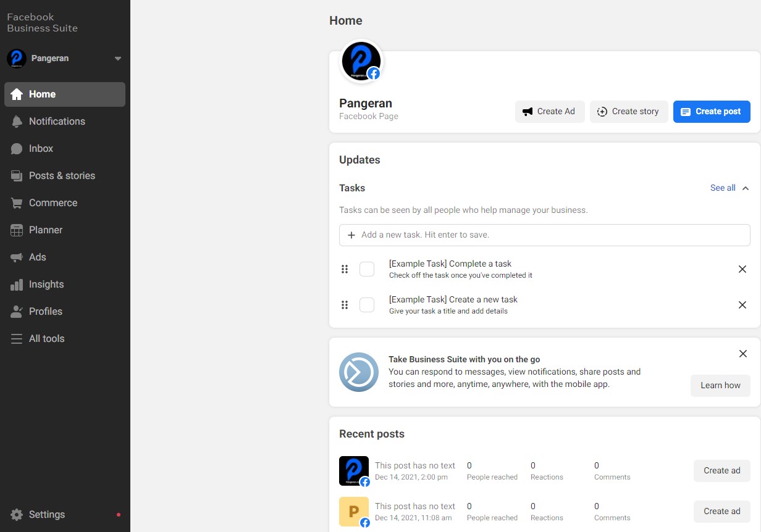Open Commerce from the sidebar
The width and height of the screenshot is (761, 532).
click(x=65, y=203)
